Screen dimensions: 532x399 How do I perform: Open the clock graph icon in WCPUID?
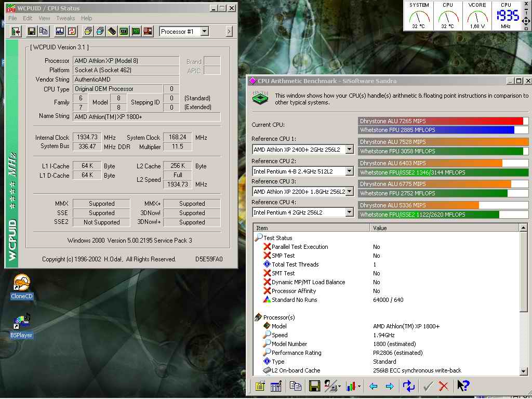pos(60,32)
